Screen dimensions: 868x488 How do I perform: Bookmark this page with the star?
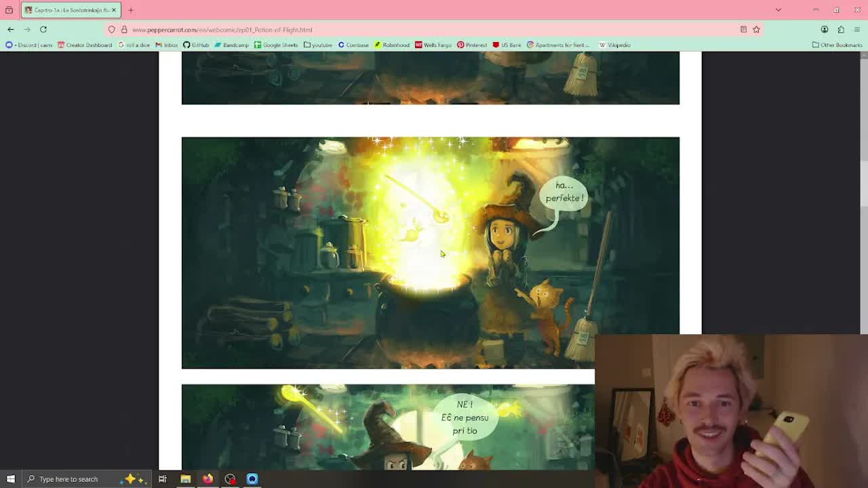click(x=756, y=30)
